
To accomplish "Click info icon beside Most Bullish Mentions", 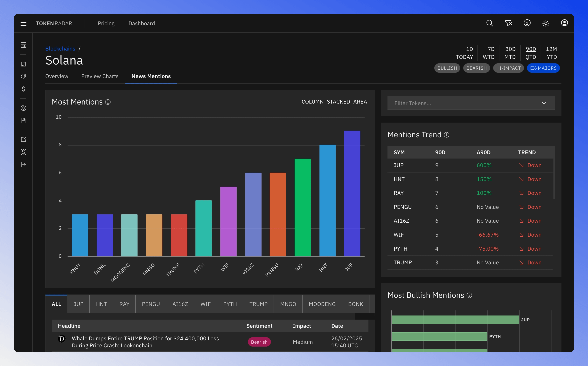I will click(469, 295).
